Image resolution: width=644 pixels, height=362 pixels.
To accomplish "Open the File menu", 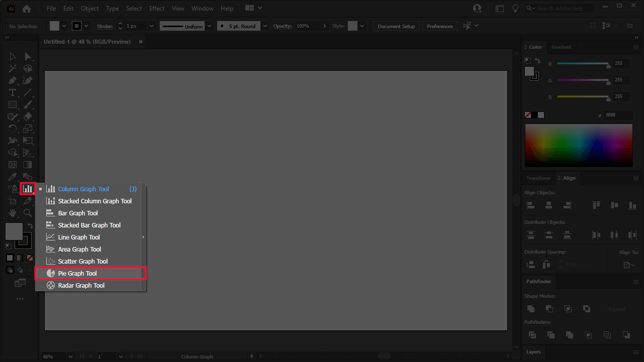I will tap(51, 9).
